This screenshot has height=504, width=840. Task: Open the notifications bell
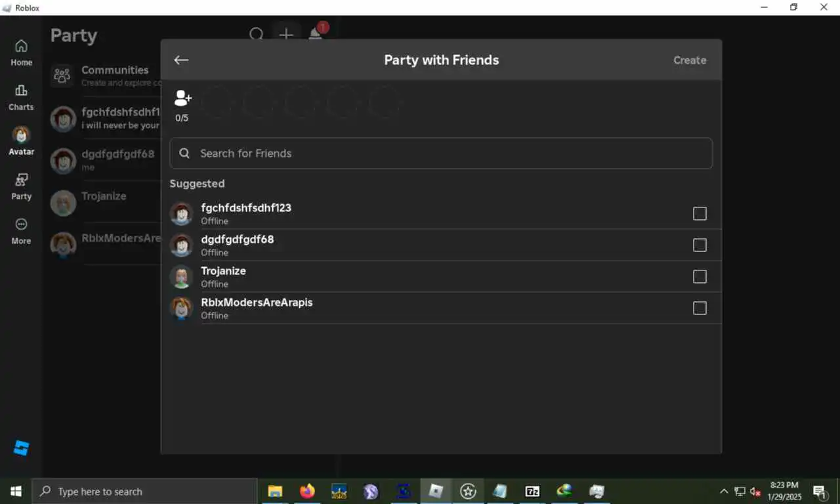tap(316, 34)
